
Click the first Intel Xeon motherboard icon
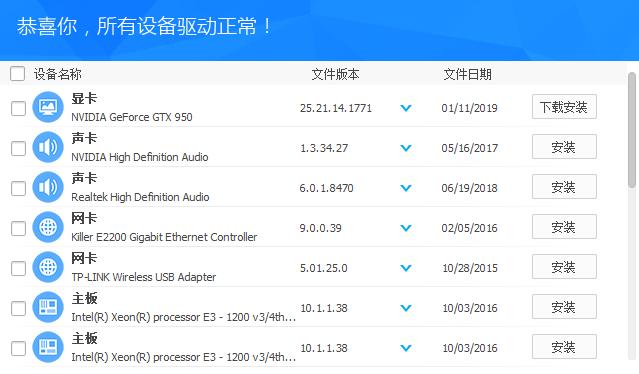pos(48,307)
